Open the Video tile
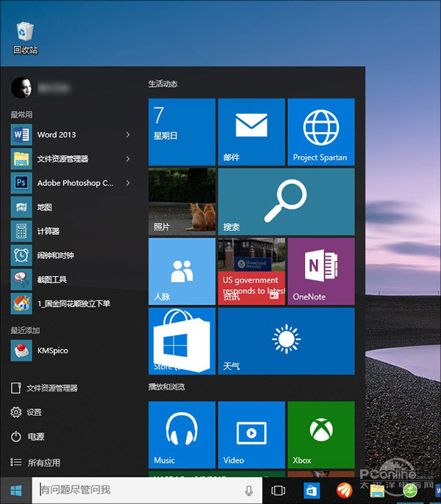The height and width of the screenshot is (504, 441). (251, 434)
